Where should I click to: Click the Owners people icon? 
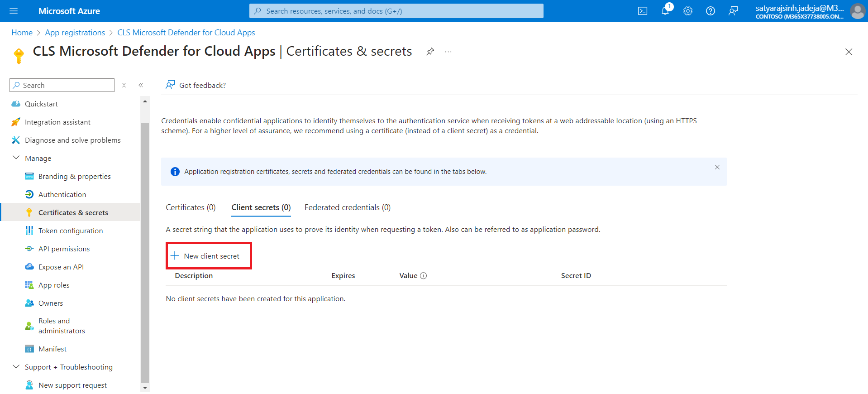(x=29, y=303)
